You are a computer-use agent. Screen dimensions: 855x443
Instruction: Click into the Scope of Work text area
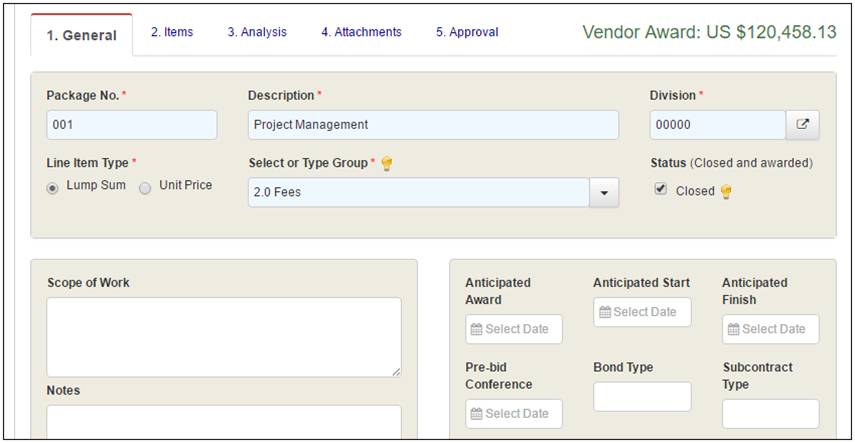pyautogui.click(x=224, y=337)
